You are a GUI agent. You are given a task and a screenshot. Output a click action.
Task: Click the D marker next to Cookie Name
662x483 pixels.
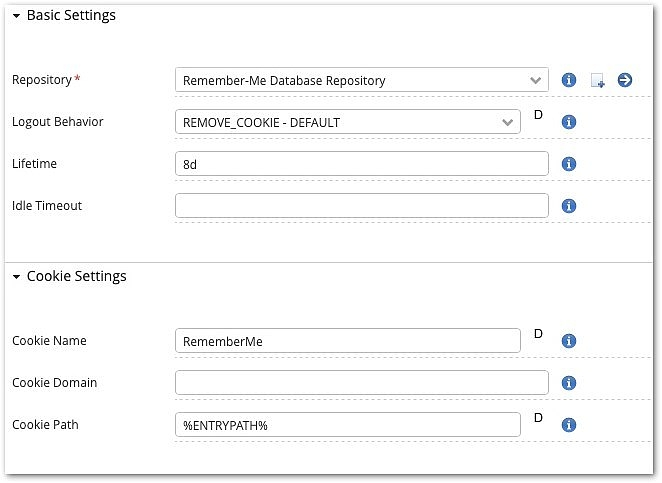click(x=538, y=334)
